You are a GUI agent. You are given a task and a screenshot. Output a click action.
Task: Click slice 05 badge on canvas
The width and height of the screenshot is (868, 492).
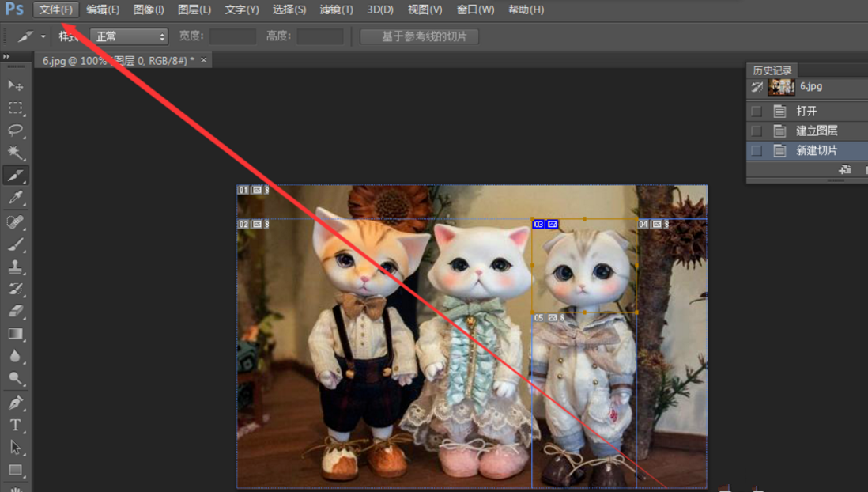(x=549, y=317)
